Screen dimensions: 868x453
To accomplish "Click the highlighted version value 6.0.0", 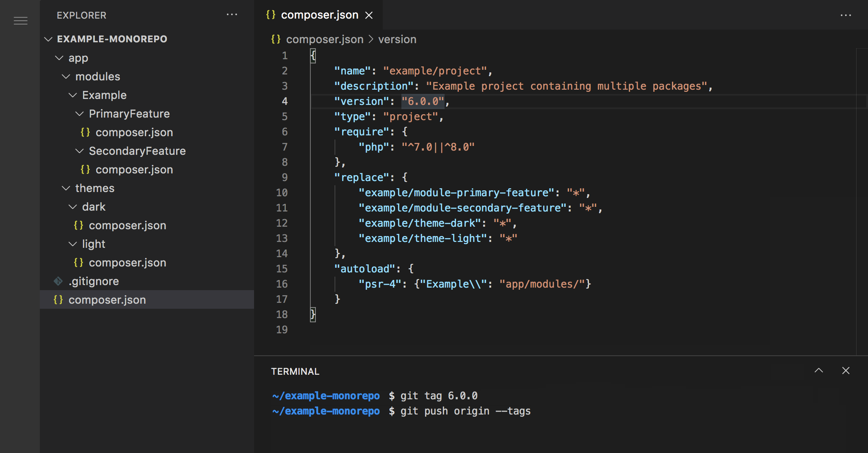I will (x=423, y=101).
